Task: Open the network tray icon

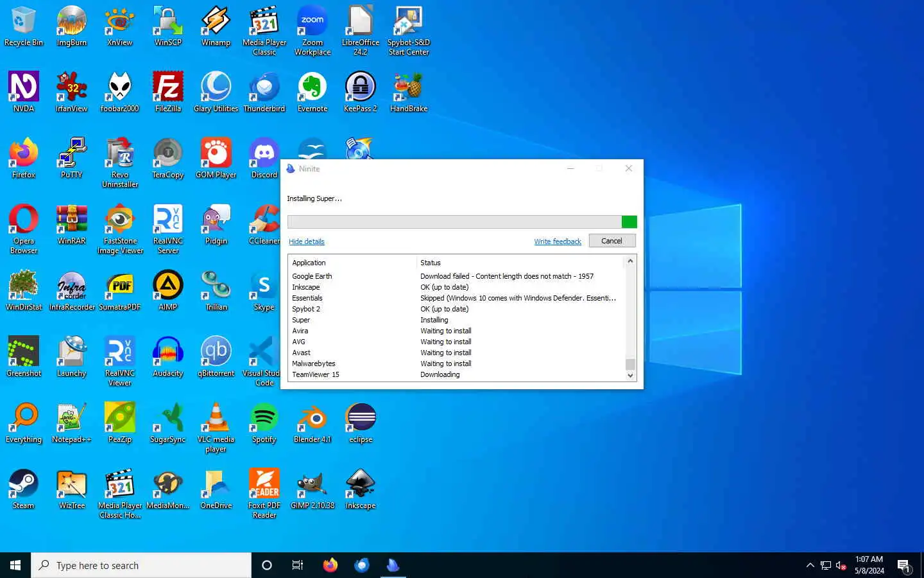Action: 826,566
